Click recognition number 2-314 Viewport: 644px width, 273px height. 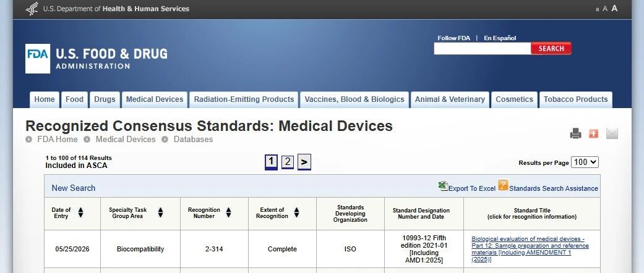(214, 250)
